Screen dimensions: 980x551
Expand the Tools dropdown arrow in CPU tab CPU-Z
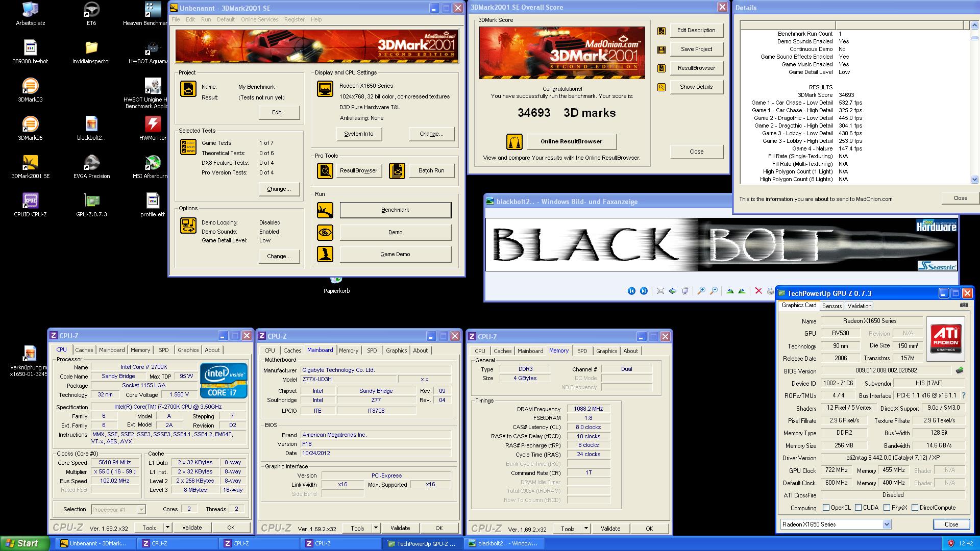[167, 528]
